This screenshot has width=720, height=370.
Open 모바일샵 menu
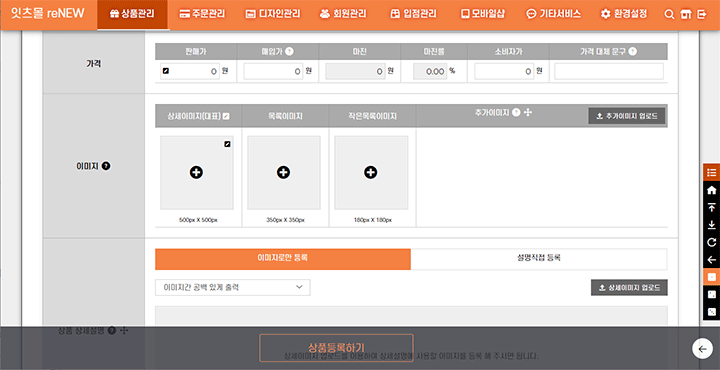[483, 14]
